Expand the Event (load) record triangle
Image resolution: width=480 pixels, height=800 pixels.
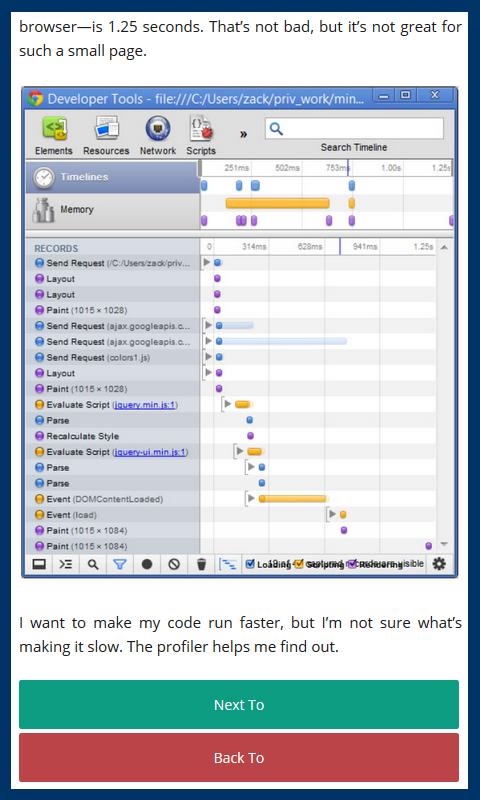click(333, 514)
